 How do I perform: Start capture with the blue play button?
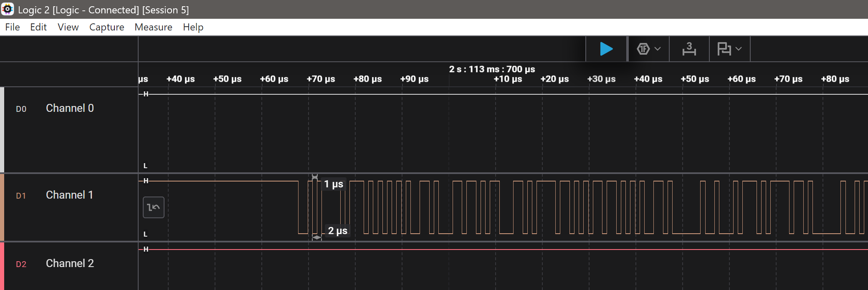[606, 49]
